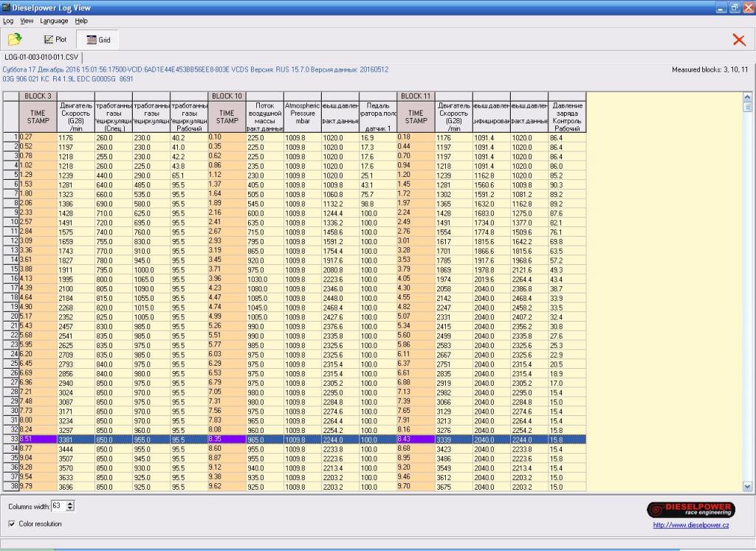Click the time stamp cell '8.43'
Image resolution: width=756 pixels, height=551 pixels.
(416, 440)
